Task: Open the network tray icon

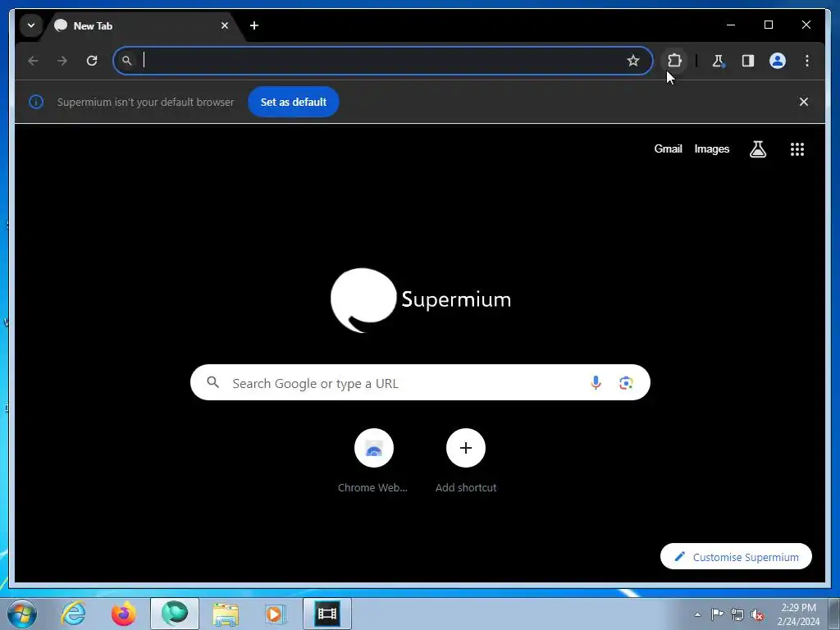Action: (737, 614)
